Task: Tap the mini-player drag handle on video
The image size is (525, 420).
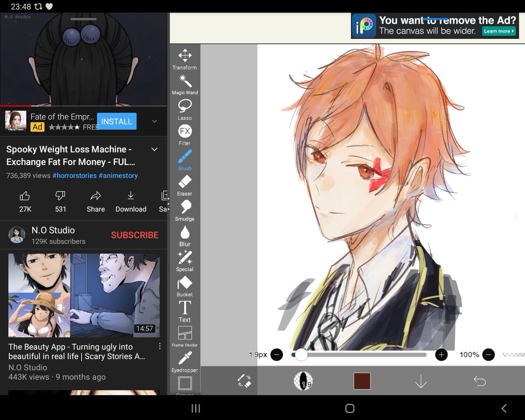Action: [84, 19]
